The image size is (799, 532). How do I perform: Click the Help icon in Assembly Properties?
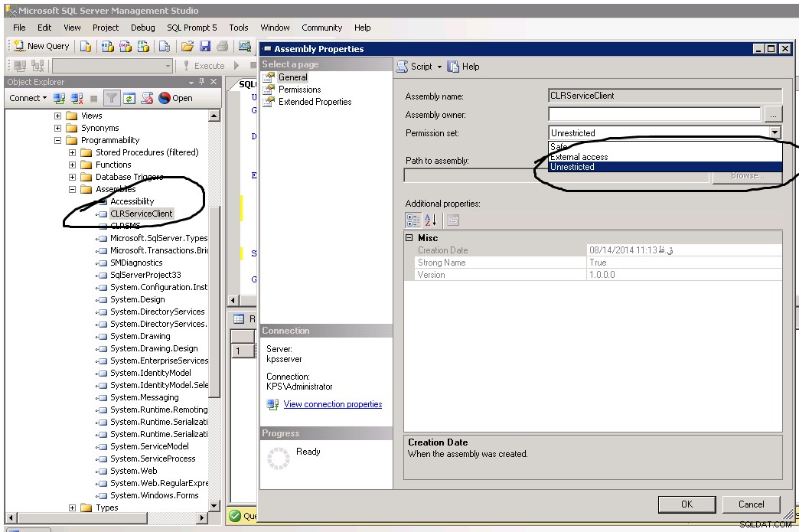[453, 67]
